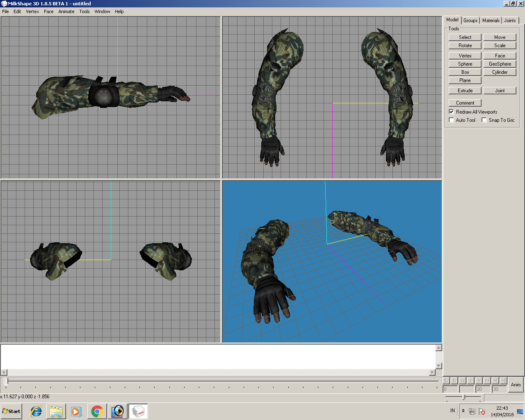
Task: Activate the Select tool
Action: click(465, 37)
